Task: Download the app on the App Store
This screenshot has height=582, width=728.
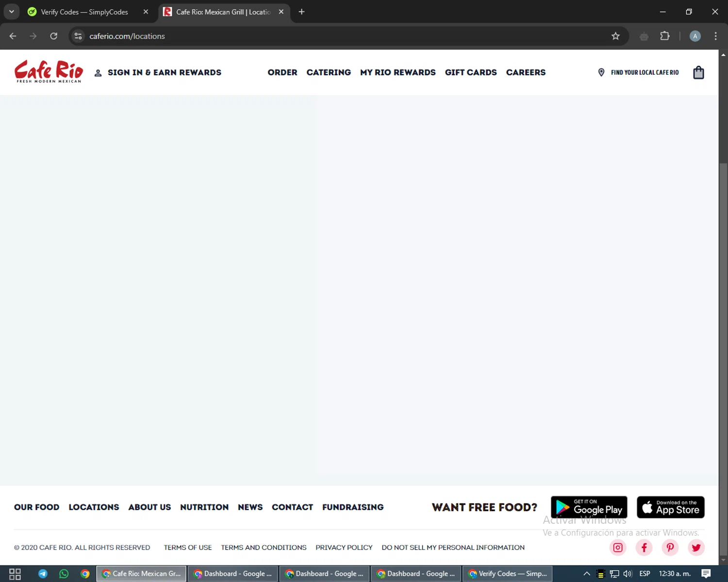Action: tap(671, 507)
